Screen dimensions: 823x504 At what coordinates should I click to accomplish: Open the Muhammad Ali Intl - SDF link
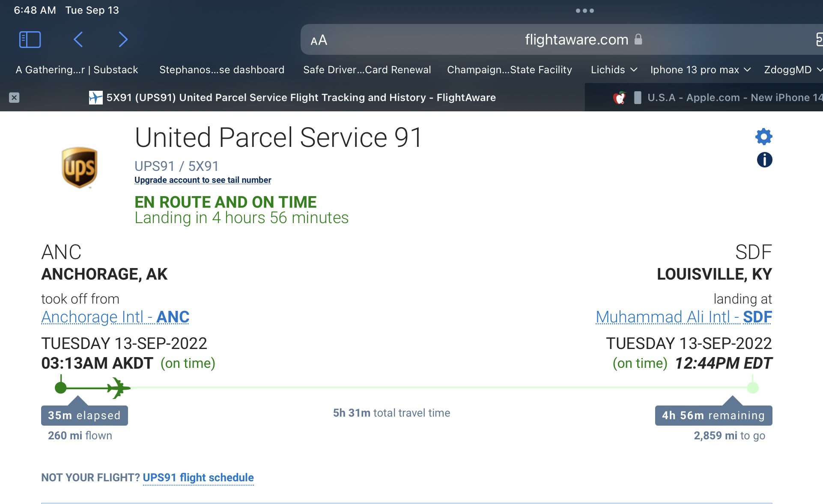(684, 317)
